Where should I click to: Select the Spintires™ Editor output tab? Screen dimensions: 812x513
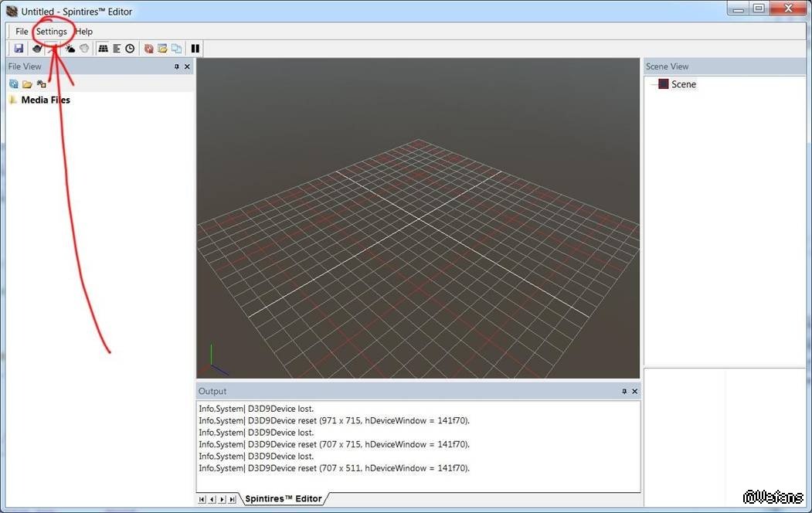click(x=283, y=498)
